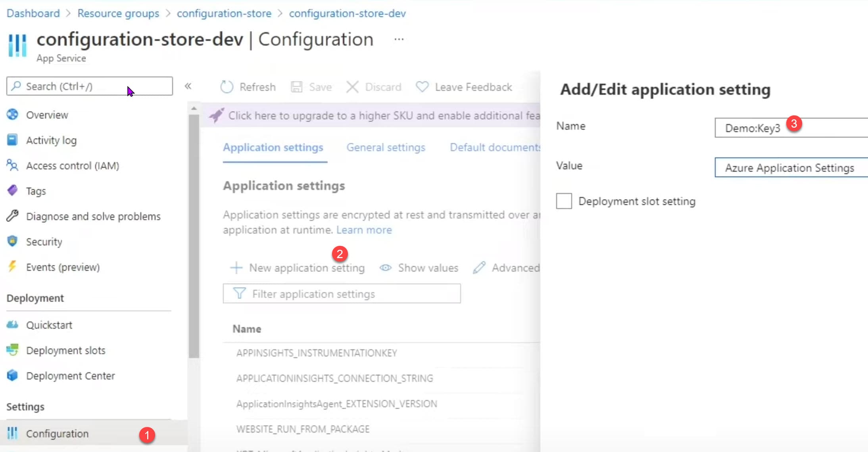
Task: Click the search magnifier icon
Action: click(16, 86)
